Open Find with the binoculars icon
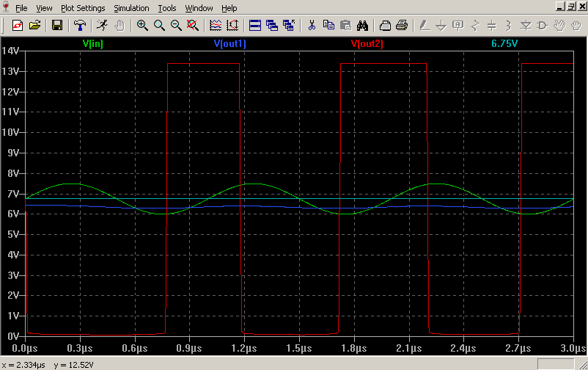The height and width of the screenshot is (370, 588). click(x=363, y=26)
